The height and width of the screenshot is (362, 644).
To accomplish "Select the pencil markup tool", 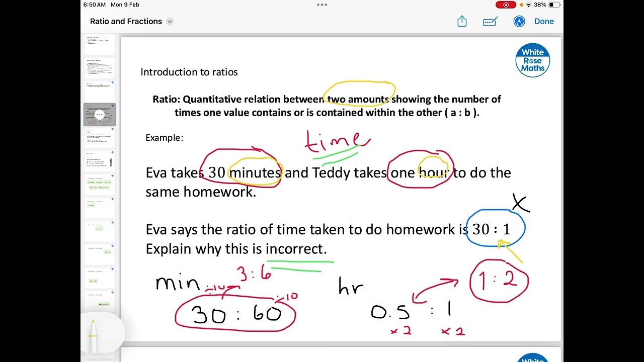I will click(x=93, y=335).
